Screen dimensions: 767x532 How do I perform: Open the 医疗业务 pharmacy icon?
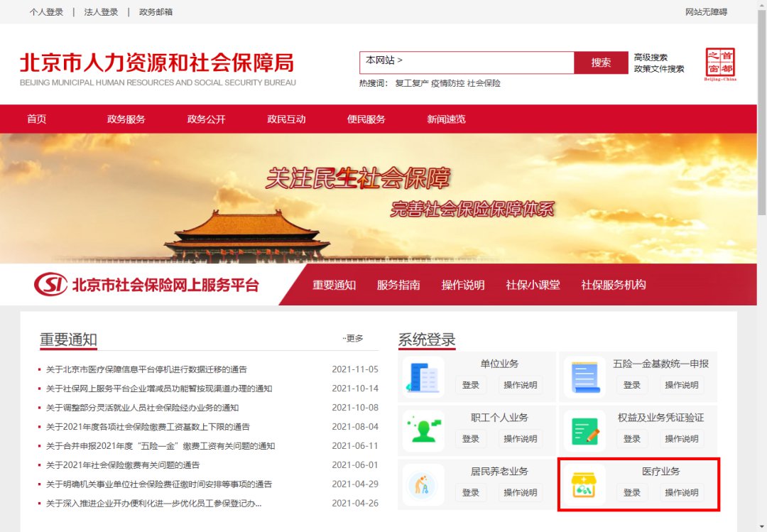click(x=584, y=484)
